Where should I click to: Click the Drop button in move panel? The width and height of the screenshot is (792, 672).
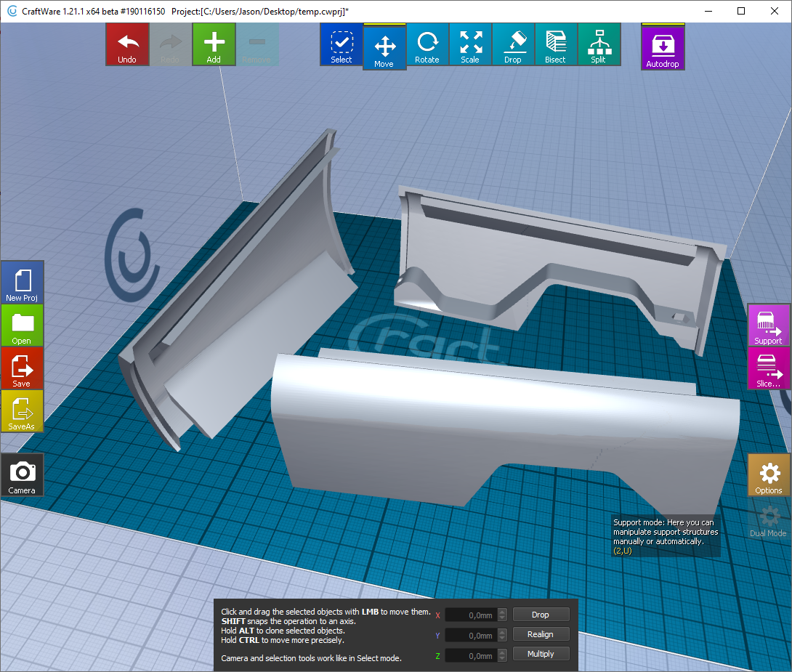[541, 615]
